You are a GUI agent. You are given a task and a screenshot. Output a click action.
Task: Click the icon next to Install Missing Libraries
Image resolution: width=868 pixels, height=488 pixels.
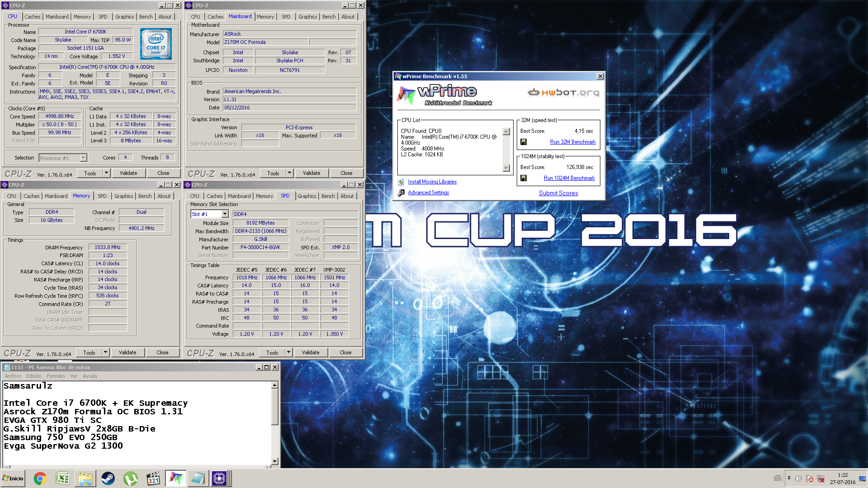pyautogui.click(x=401, y=182)
